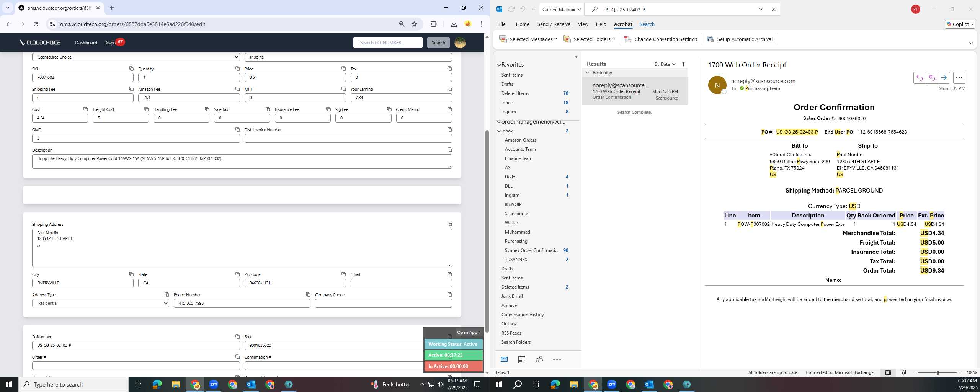Image resolution: width=980 pixels, height=392 pixels.
Task: Open Outlook People view icon
Action: click(539, 359)
